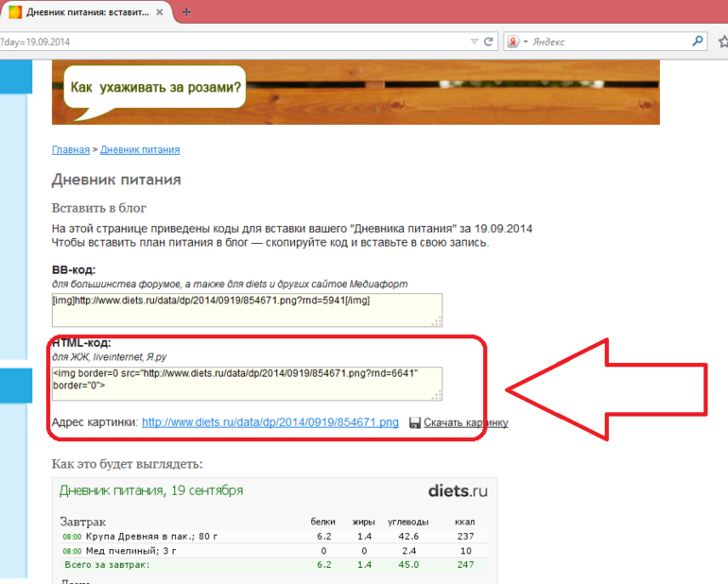728x584 pixels.
Task: Click heading 'Дневник питания, 19 сентября'
Action: pos(151,490)
